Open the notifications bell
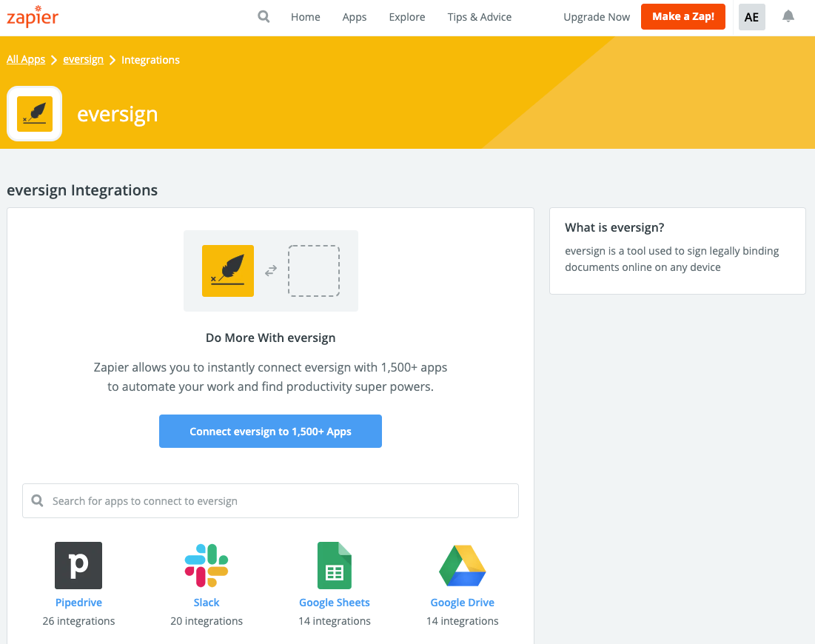Screen dimensions: 815x644 point(788,16)
